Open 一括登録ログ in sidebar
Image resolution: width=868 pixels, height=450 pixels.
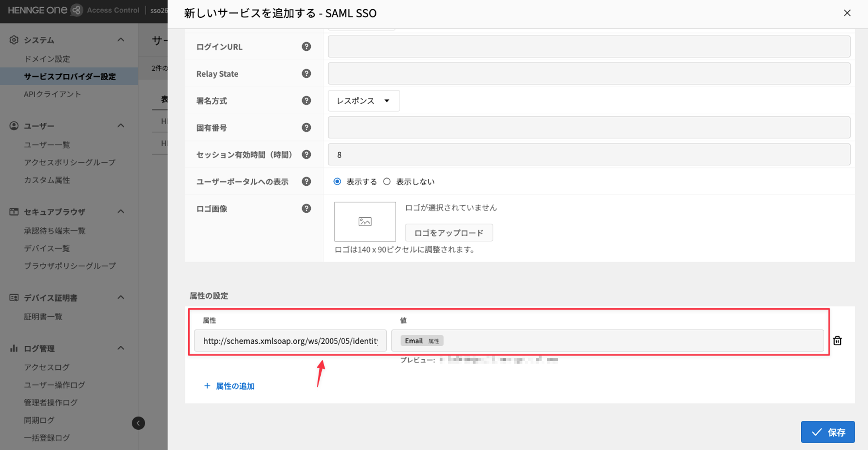(x=46, y=438)
